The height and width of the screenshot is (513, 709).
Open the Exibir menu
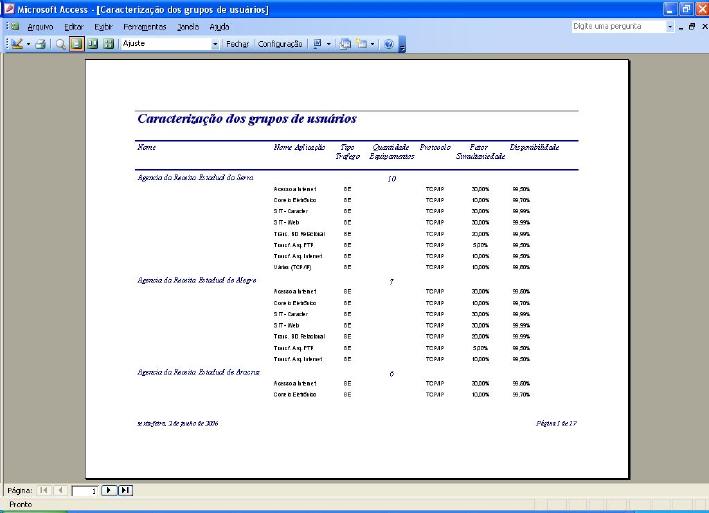[x=103, y=27]
